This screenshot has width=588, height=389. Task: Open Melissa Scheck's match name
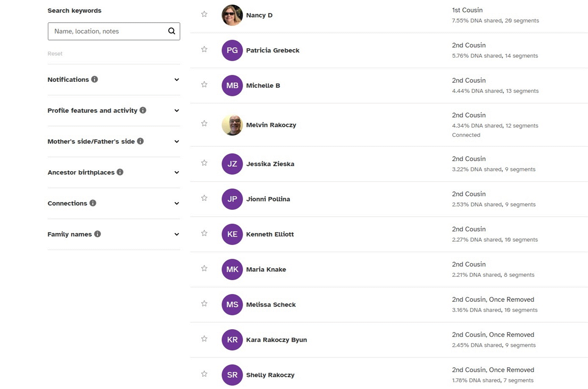(x=271, y=304)
